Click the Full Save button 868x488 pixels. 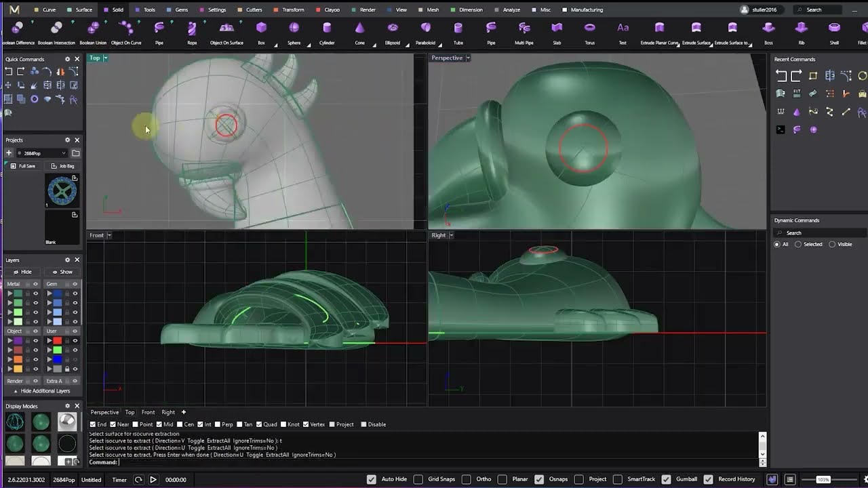tap(23, 166)
